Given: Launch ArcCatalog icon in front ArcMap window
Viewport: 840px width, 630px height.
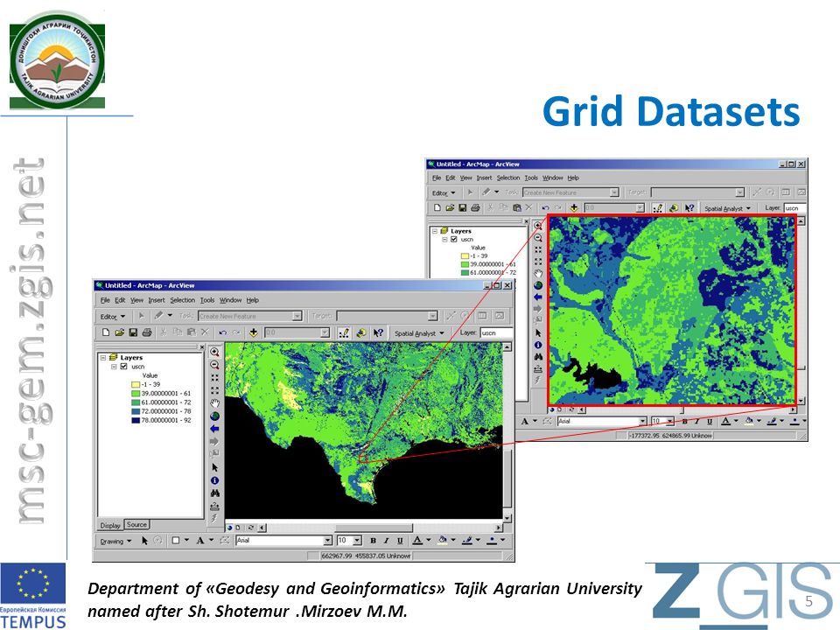Looking at the screenshot, I should click(361, 332).
